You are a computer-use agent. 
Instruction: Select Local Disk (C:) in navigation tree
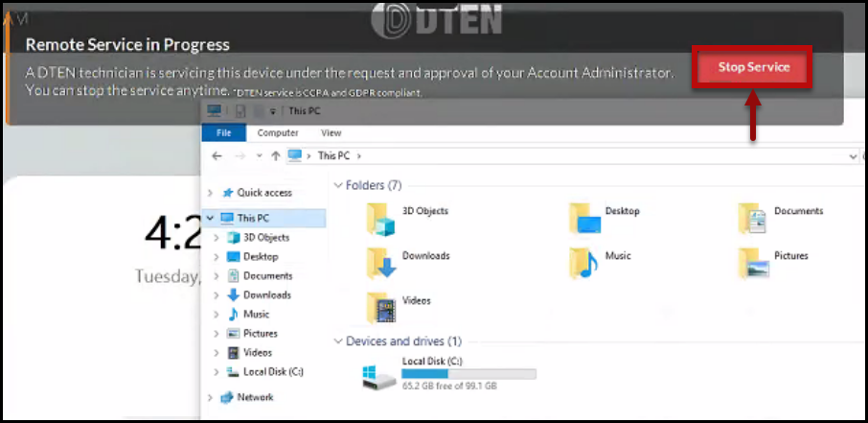(x=273, y=372)
